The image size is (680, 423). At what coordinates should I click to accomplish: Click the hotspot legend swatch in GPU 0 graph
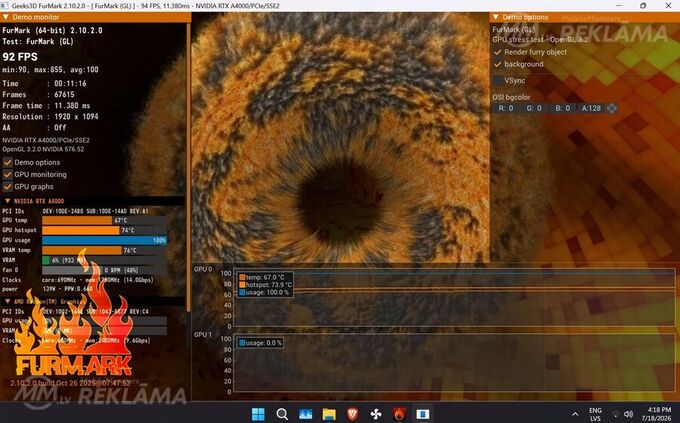242,285
